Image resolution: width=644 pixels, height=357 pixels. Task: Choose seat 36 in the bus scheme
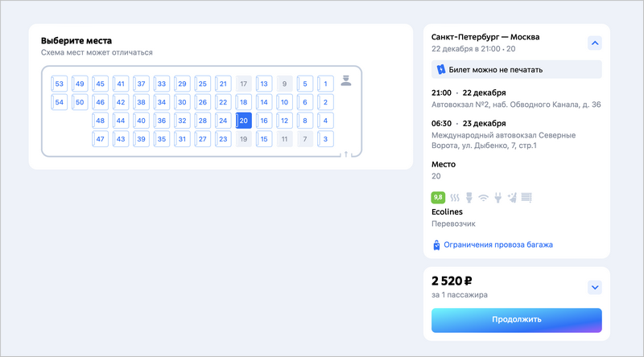point(162,121)
